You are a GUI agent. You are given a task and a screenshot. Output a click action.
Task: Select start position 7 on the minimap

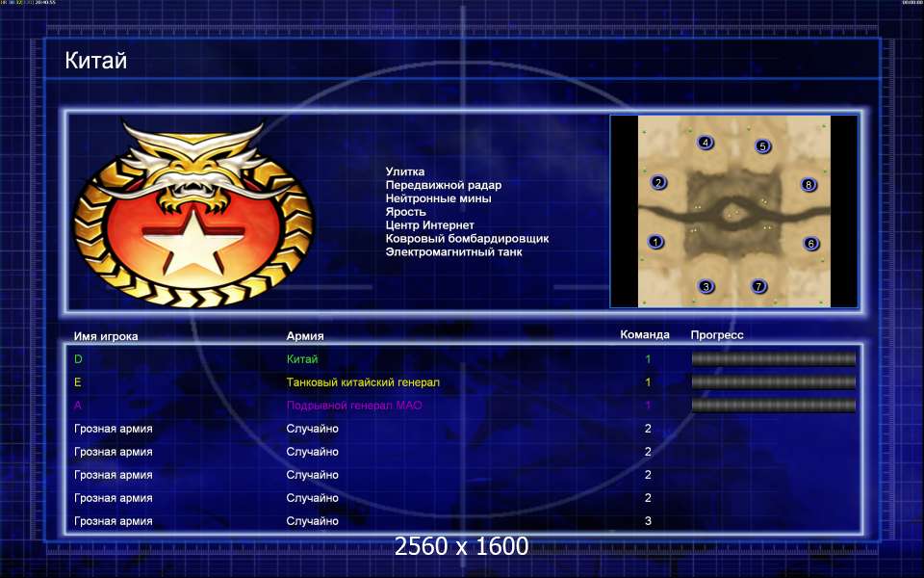pyautogui.click(x=758, y=287)
